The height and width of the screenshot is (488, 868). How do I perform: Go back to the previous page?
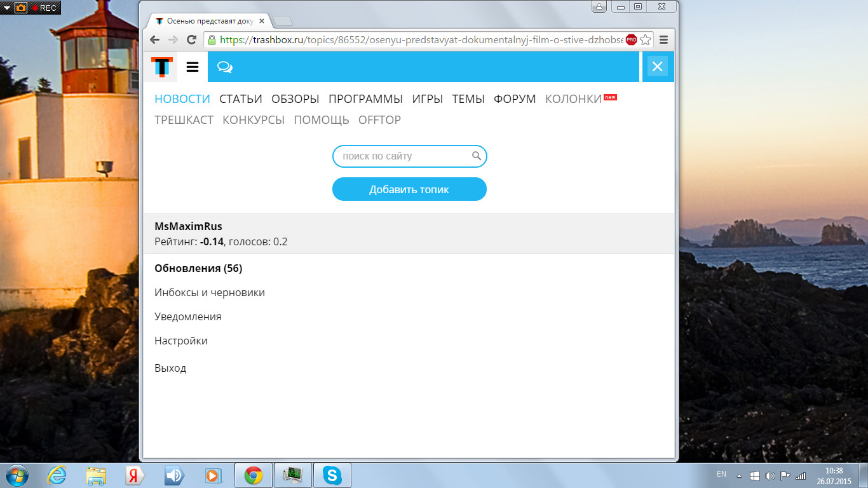(x=156, y=39)
